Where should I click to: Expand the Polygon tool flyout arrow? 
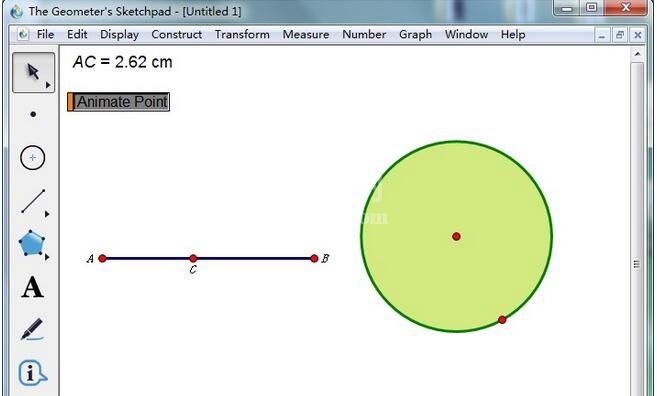click(47, 257)
